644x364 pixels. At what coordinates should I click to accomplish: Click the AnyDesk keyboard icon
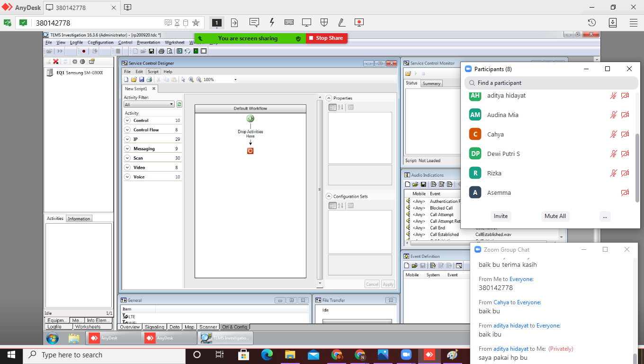(x=289, y=22)
